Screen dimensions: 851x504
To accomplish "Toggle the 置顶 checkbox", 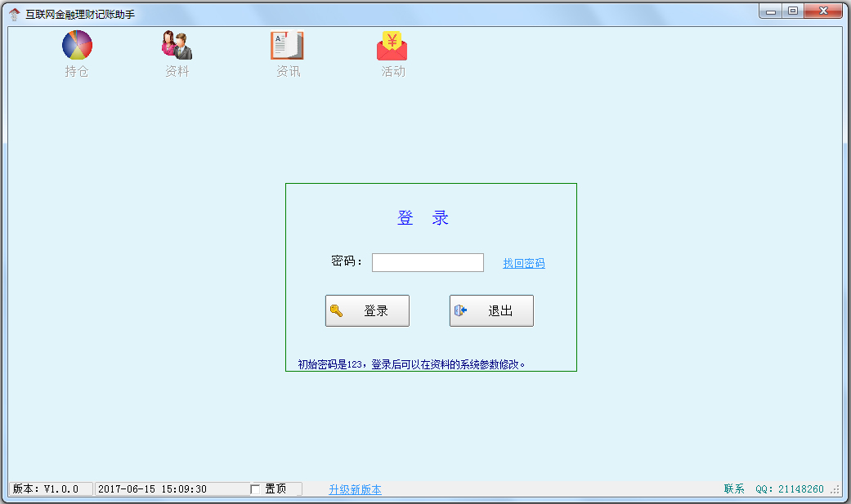I will (x=255, y=489).
